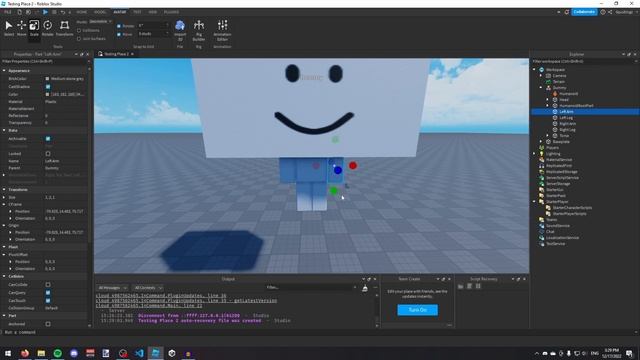The width and height of the screenshot is (640, 360).
Task: Click the Turn On Team Create button
Action: pyautogui.click(x=418, y=310)
